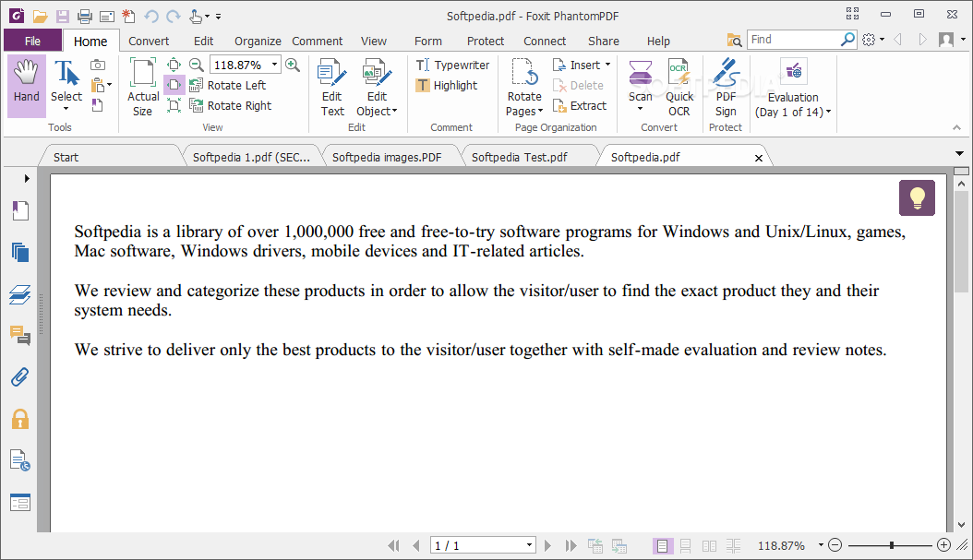Open the Share ribbon tab

[603, 41]
